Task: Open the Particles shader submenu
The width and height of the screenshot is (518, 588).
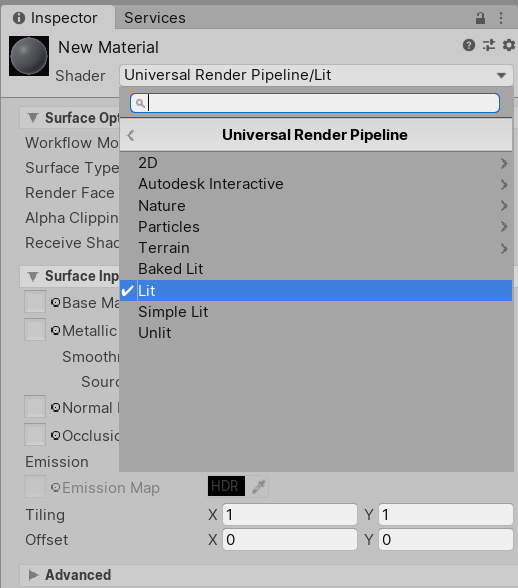Action: pyautogui.click(x=316, y=227)
